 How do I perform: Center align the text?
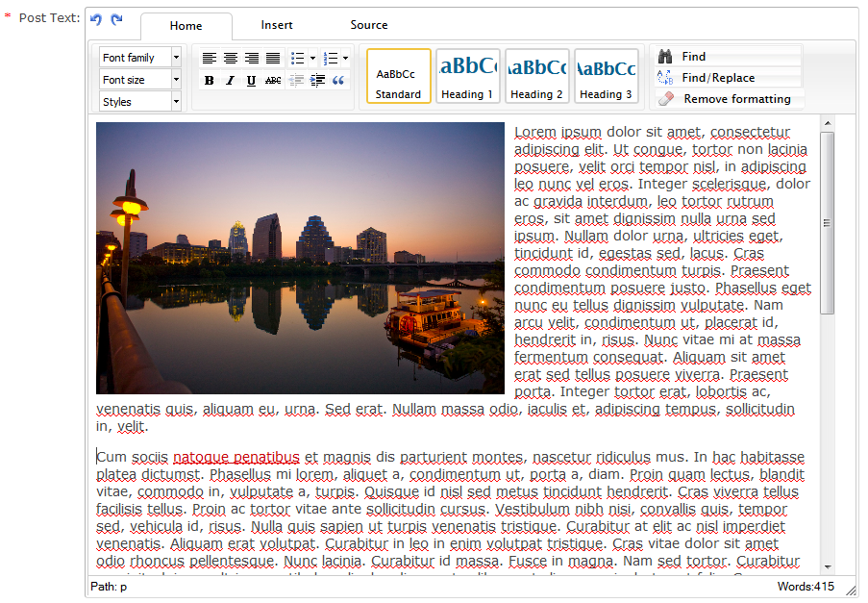[231, 59]
